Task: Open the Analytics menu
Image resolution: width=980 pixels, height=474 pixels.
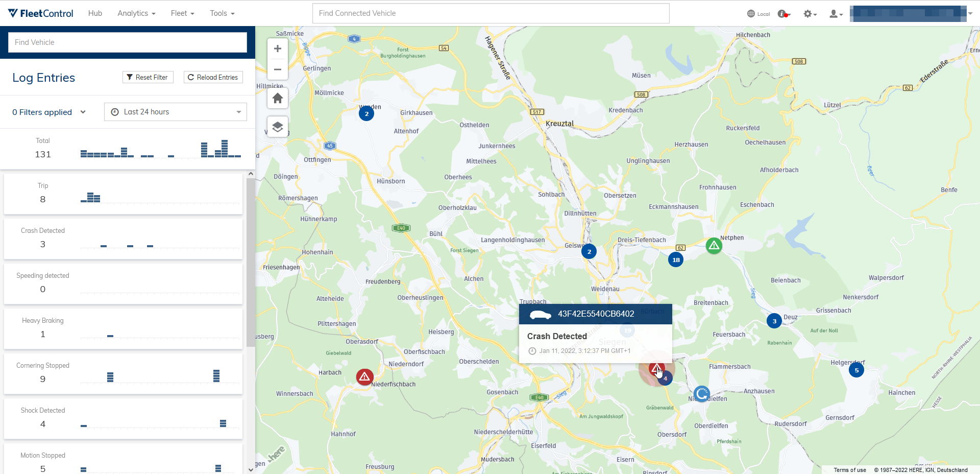Action: pyautogui.click(x=136, y=13)
